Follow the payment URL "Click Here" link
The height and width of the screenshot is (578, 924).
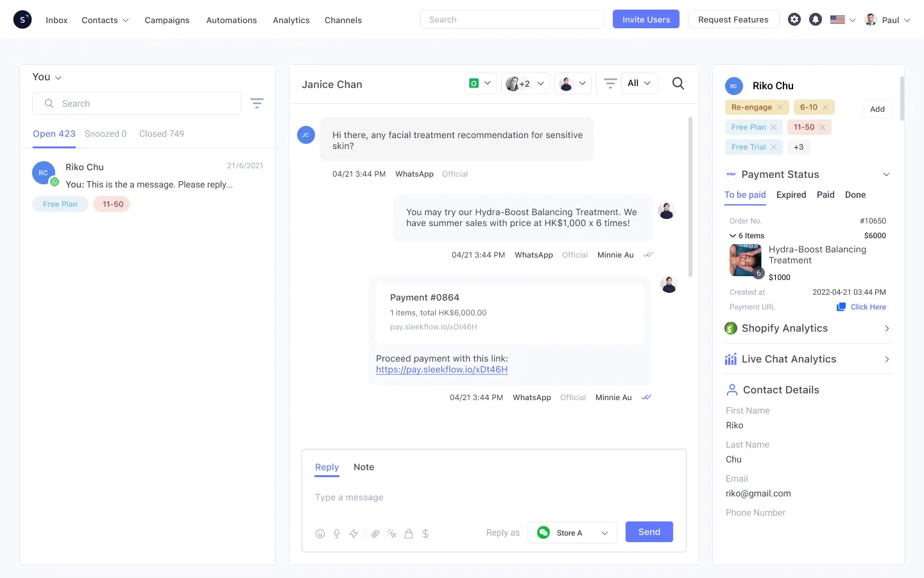pos(868,306)
